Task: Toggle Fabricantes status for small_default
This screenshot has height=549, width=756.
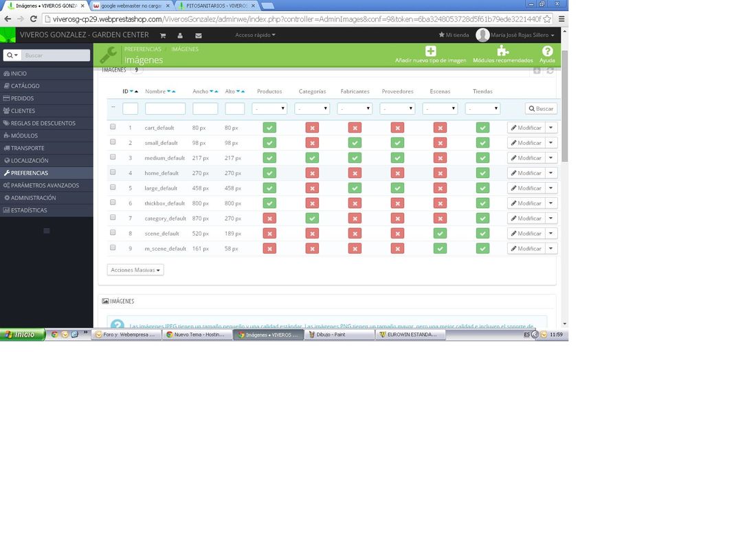Action: 355,143
